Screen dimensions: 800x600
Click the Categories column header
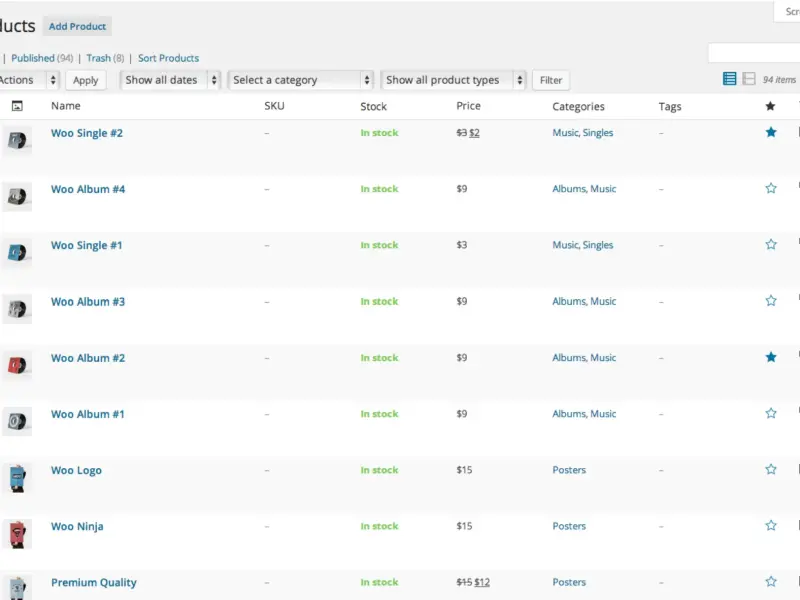578,106
